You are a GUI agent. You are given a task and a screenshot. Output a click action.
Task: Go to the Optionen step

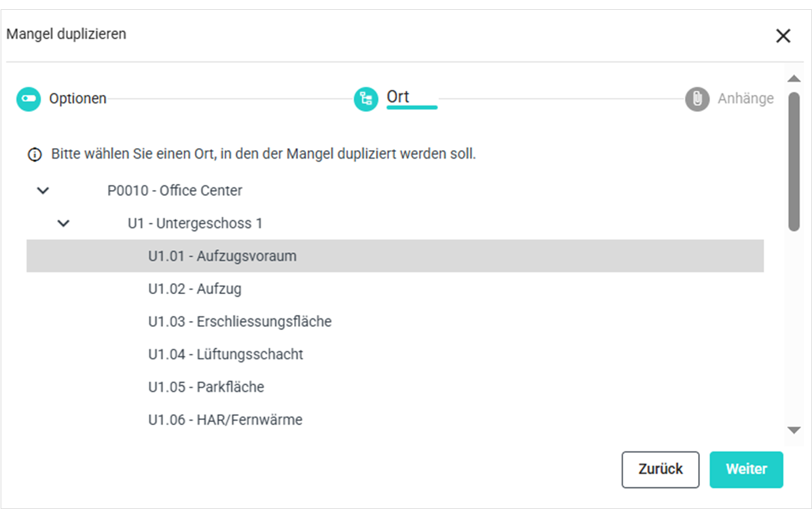point(77,99)
